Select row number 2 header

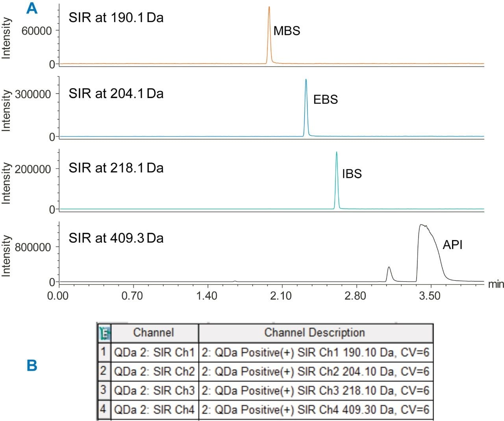104,371
